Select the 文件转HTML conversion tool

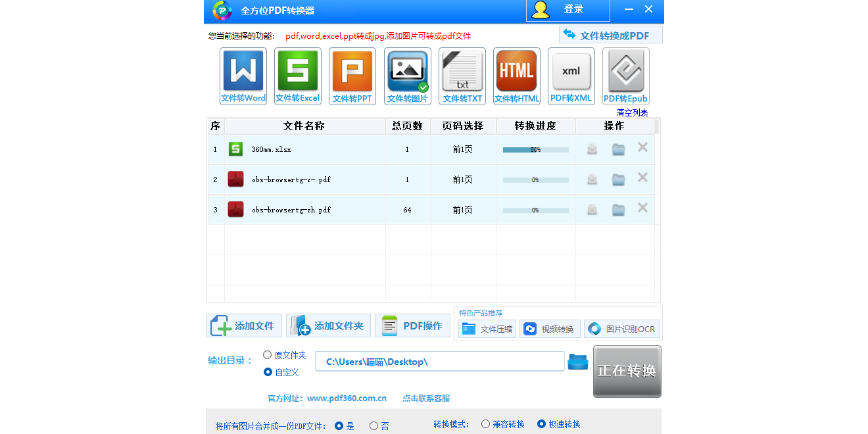tap(516, 76)
